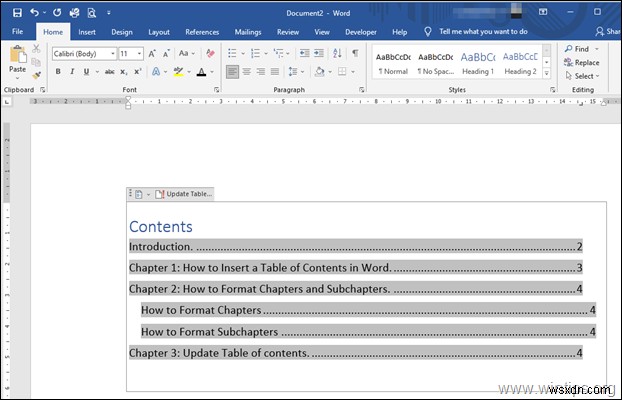
Task: Align text to the left
Action: pos(232,72)
